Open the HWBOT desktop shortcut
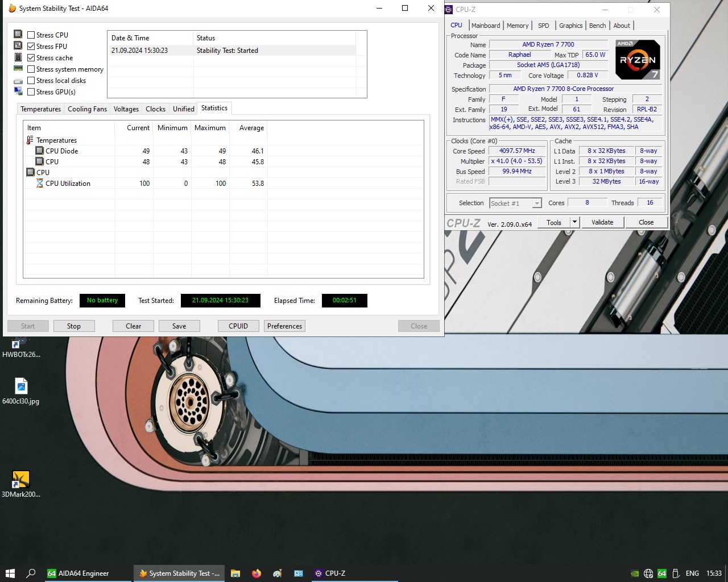 [21, 348]
